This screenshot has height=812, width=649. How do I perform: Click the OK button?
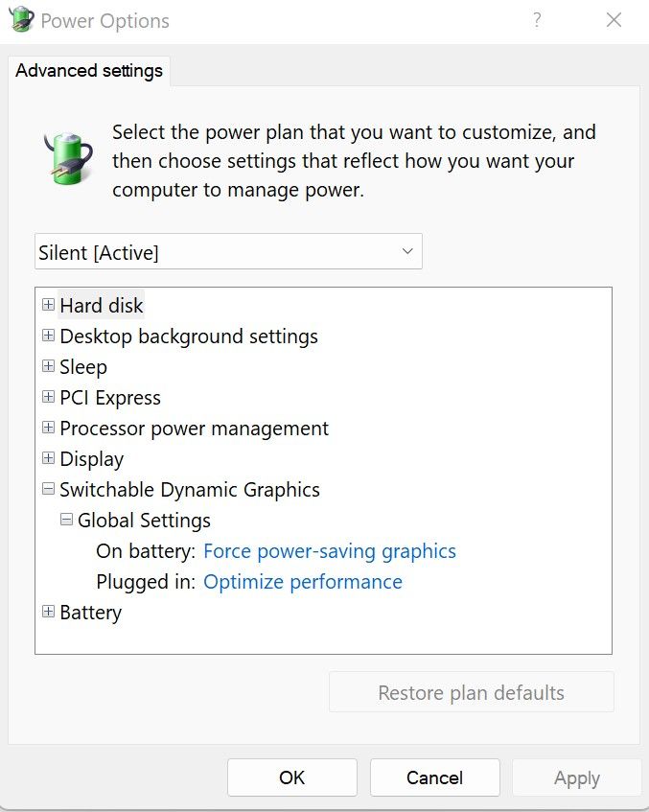tap(292, 777)
